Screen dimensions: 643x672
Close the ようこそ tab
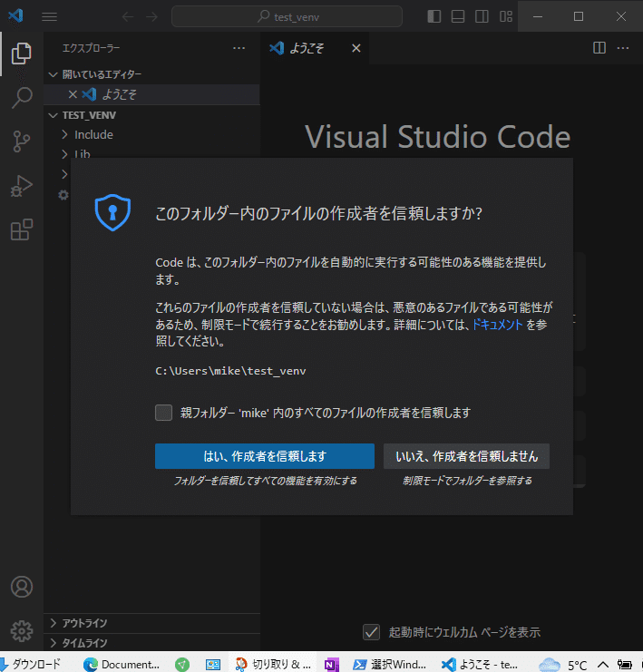[356, 48]
